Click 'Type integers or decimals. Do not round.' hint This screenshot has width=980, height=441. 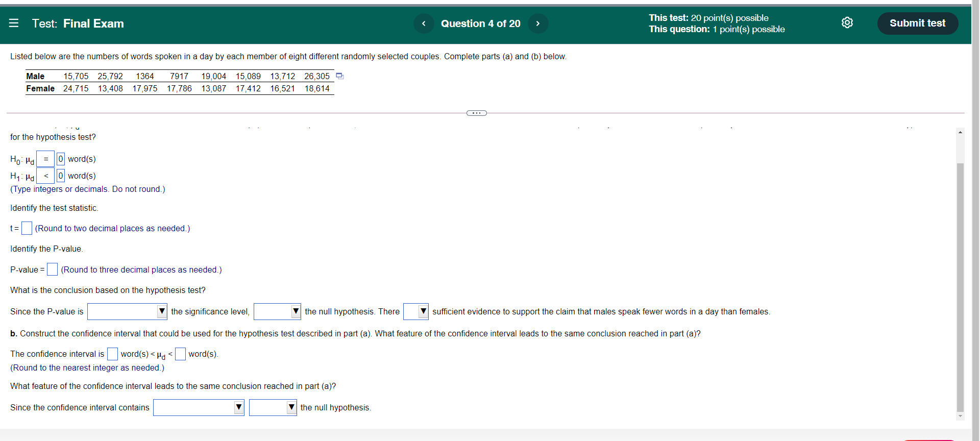pyautogui.click(x=88, y=189)
